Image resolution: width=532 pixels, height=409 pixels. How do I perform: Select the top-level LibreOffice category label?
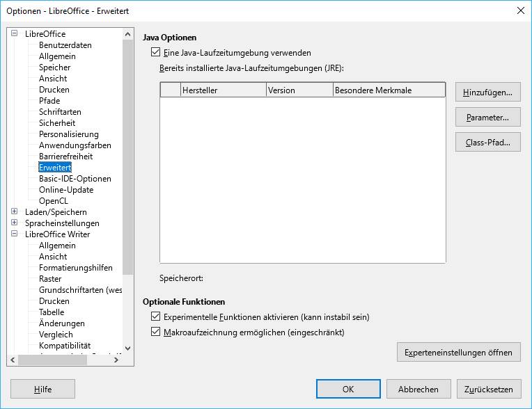click(45, 34)
